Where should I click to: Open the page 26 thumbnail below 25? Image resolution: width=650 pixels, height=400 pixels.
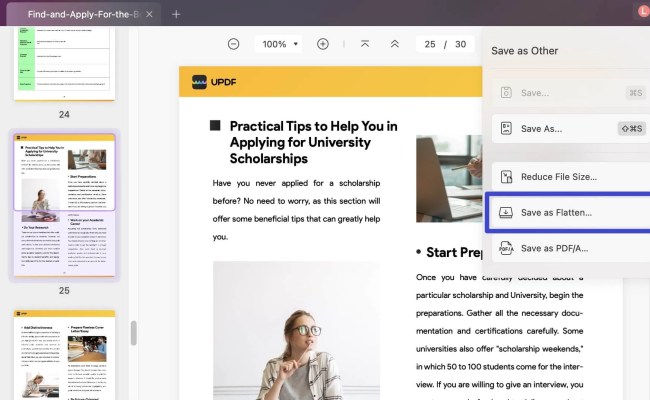[x=64, y=355]
